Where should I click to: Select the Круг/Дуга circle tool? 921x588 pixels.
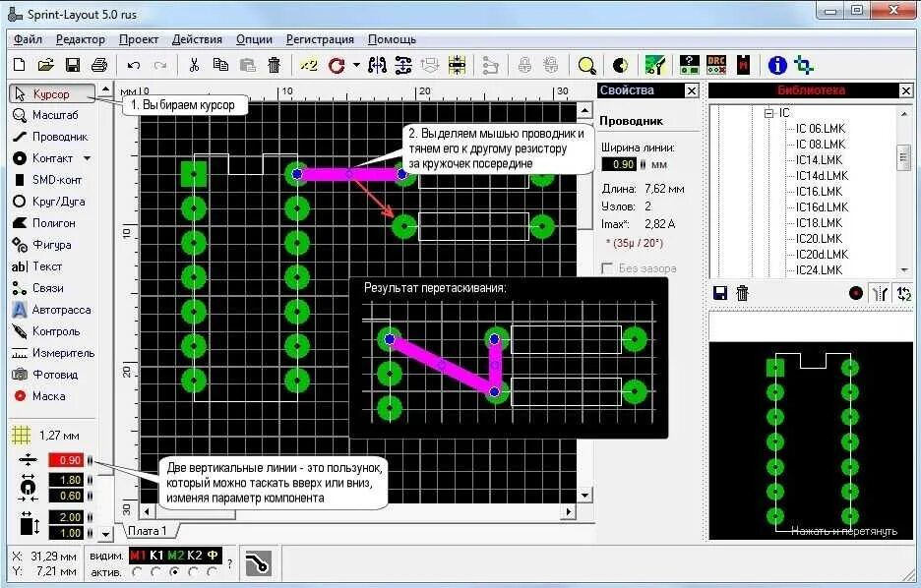(49, 202)
